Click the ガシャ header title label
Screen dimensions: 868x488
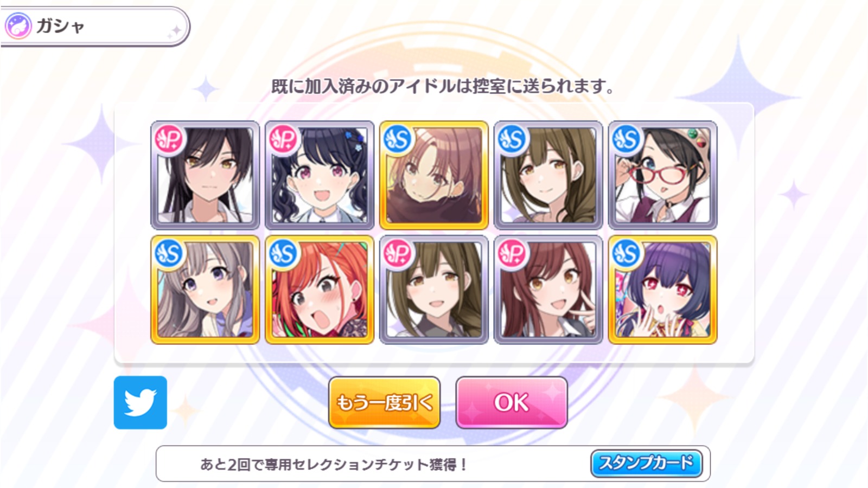[x=60, y=26]
